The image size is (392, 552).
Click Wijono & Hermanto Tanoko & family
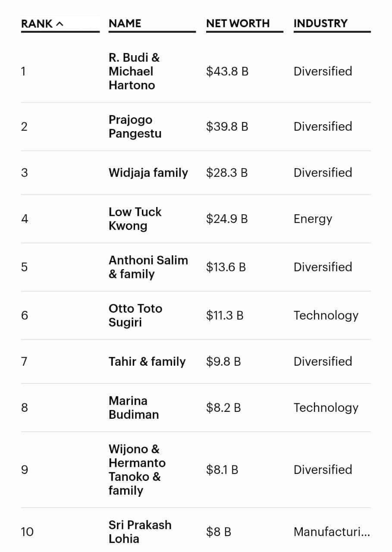click(137, 470)
